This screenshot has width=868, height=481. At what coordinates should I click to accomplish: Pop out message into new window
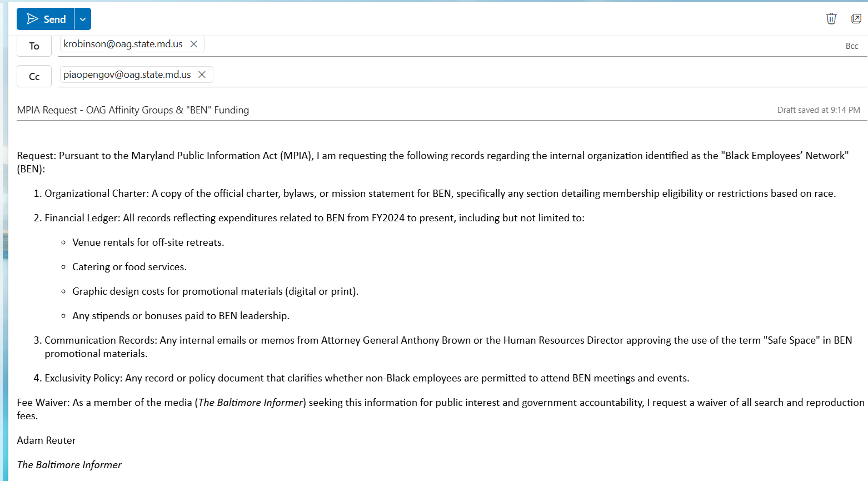[856, 19]
